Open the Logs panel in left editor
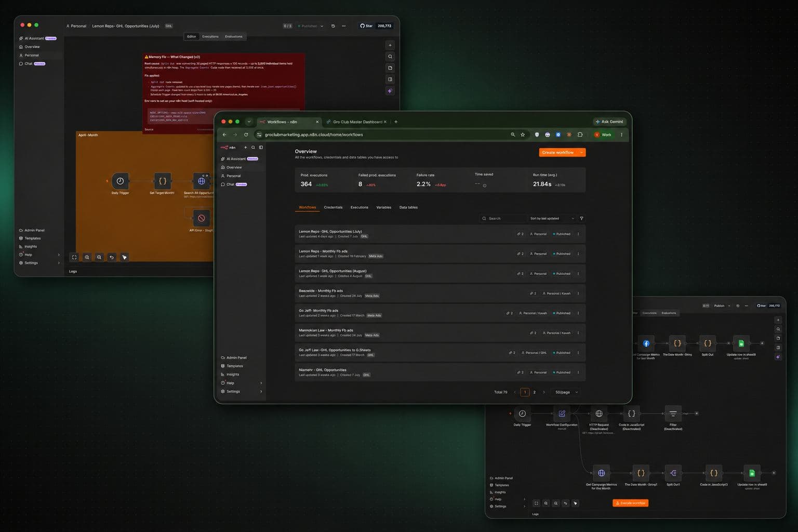Image resolution: width=798 pixels, height=532 pixels. [73, 271]
